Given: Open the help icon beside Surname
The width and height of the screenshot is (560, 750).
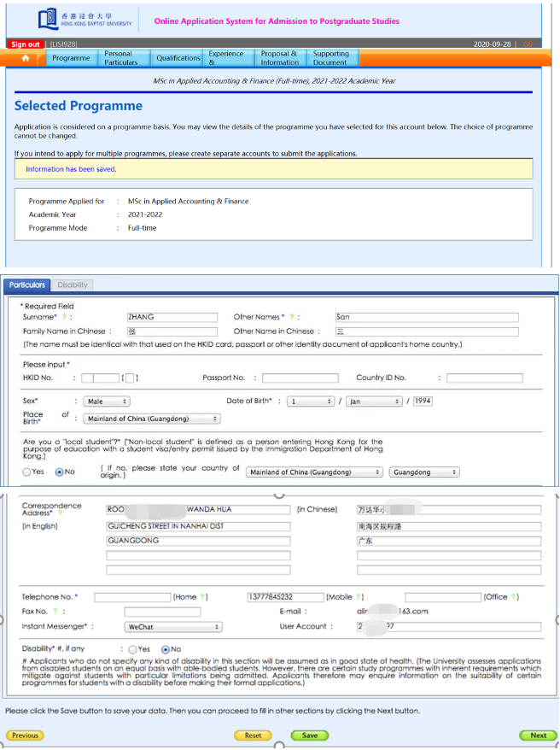Looking at the screenshot, I should click(64, 317).
